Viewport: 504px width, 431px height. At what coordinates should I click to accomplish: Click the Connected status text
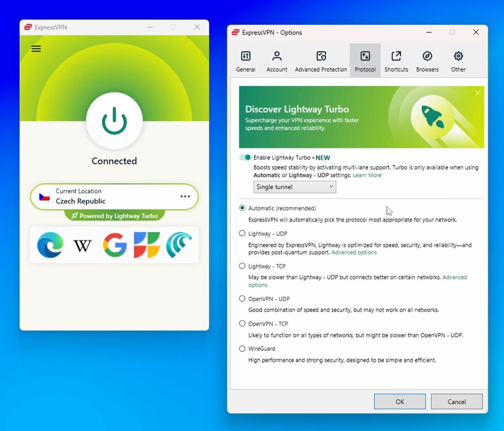click(114, 161)
